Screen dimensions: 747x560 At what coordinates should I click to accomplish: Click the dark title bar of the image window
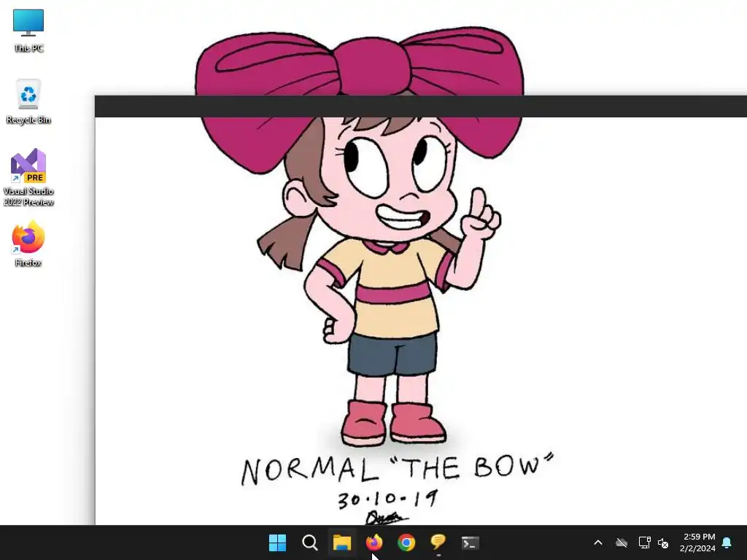point(421,106)
